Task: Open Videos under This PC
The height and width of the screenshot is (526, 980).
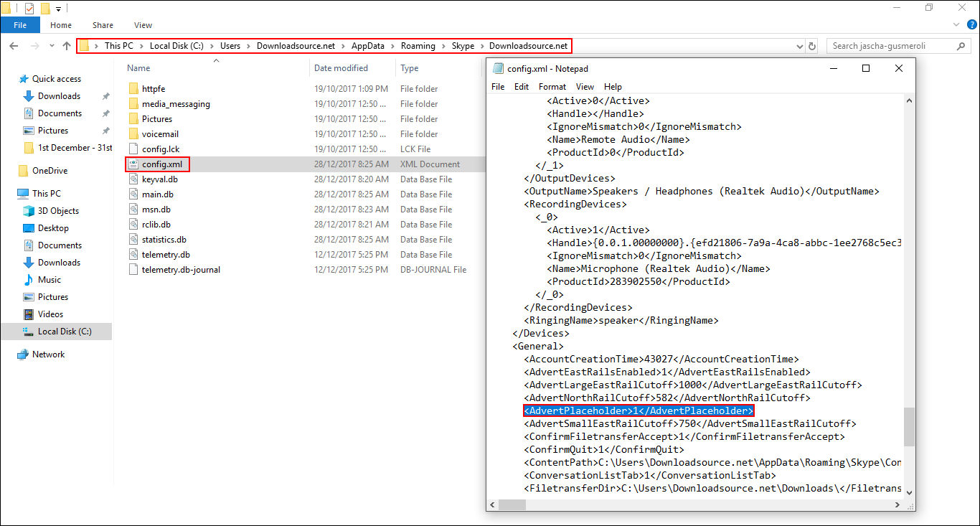Action: coord(50,314)
